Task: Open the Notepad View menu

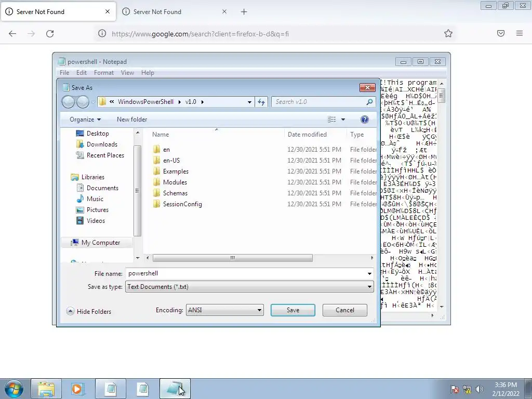Action: click(x=127, y=73)
